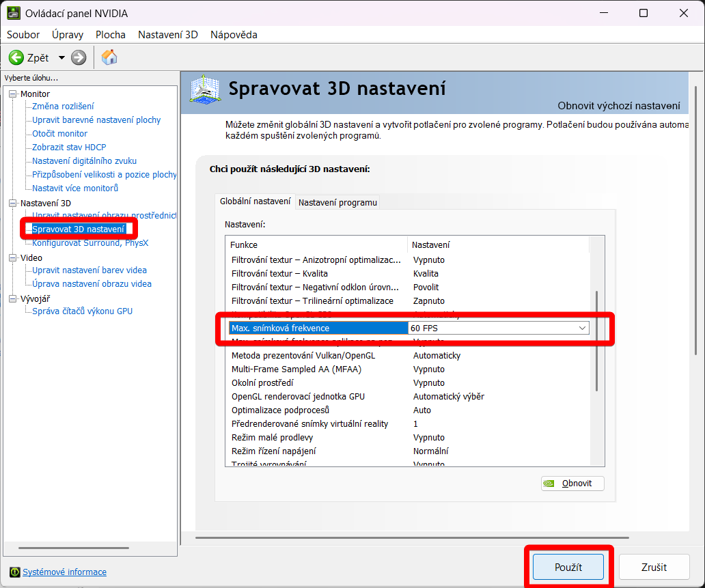Select OpenGL renderovací jednotka GPU row

coord(409,397)
